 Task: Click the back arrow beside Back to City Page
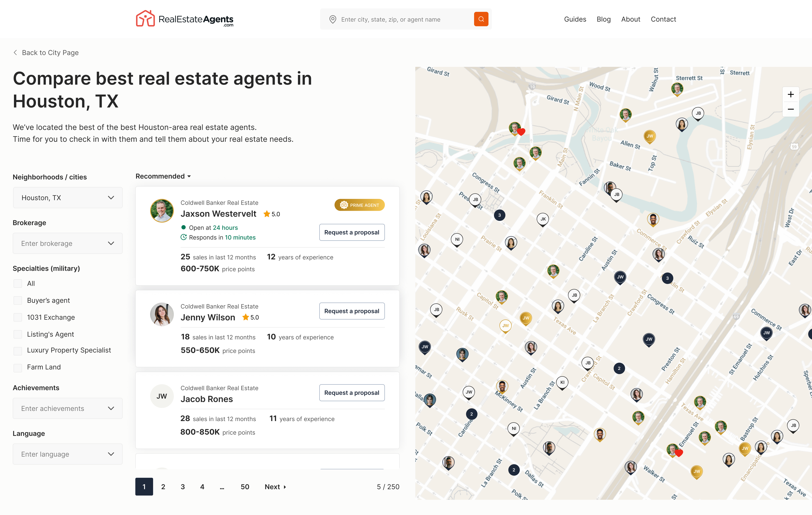click(x=15, y=53)
